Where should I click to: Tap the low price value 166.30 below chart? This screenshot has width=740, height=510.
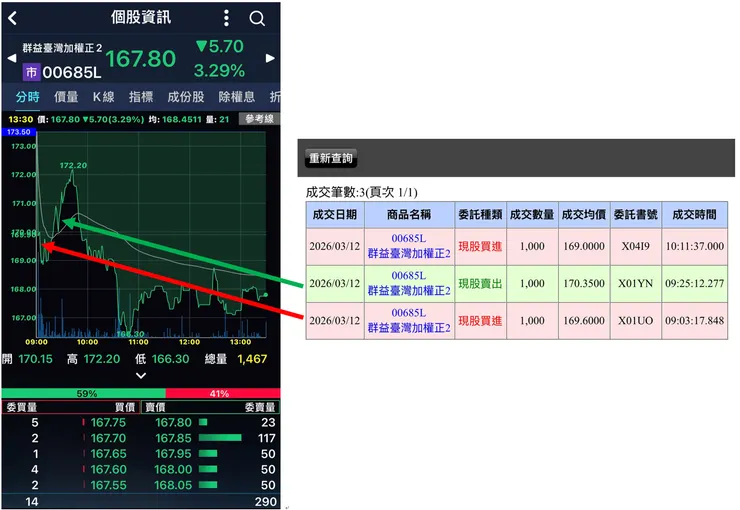coord(170,359)
